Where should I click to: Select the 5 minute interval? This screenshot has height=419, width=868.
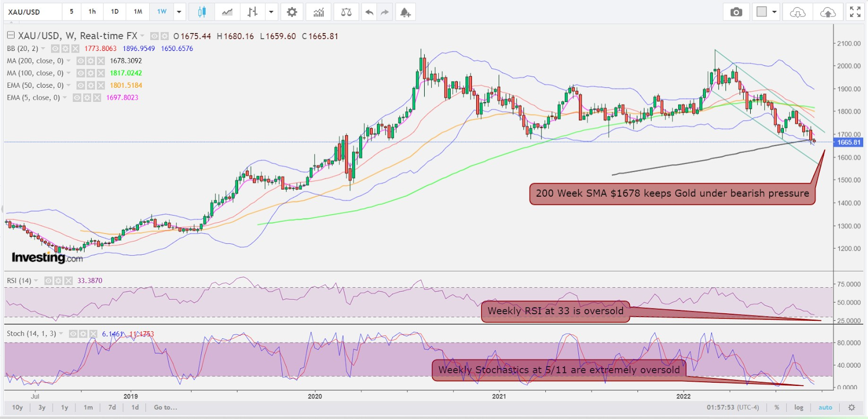[72, 11]
